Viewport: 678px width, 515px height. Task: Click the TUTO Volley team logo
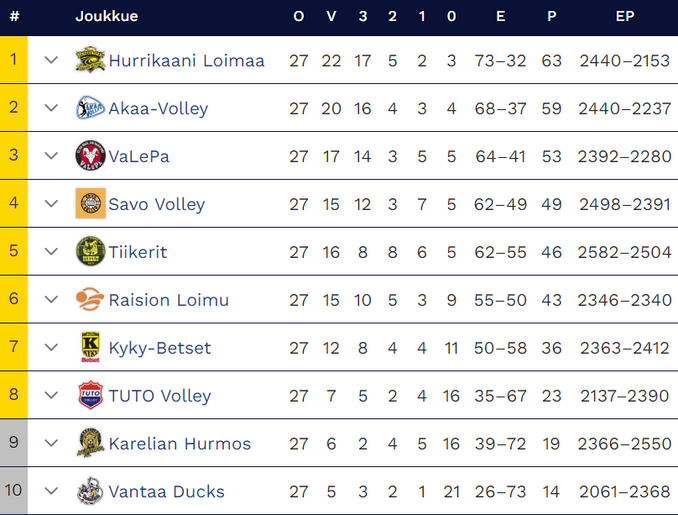pos(90,396)
